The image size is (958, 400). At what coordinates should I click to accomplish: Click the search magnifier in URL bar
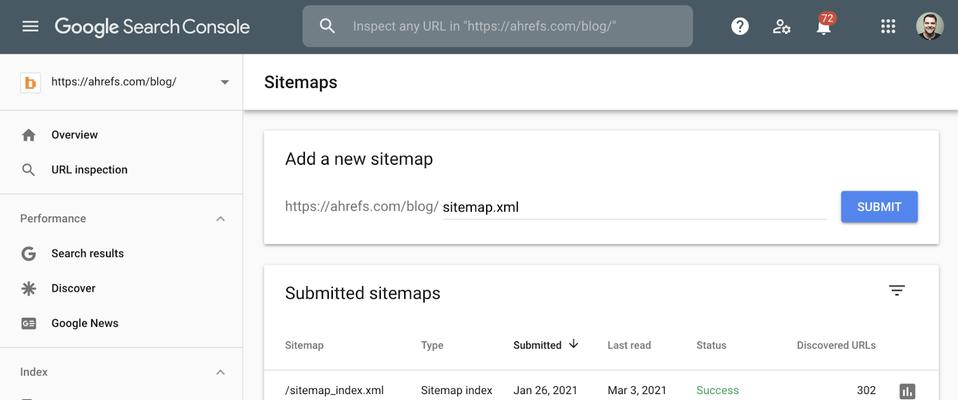327,26
